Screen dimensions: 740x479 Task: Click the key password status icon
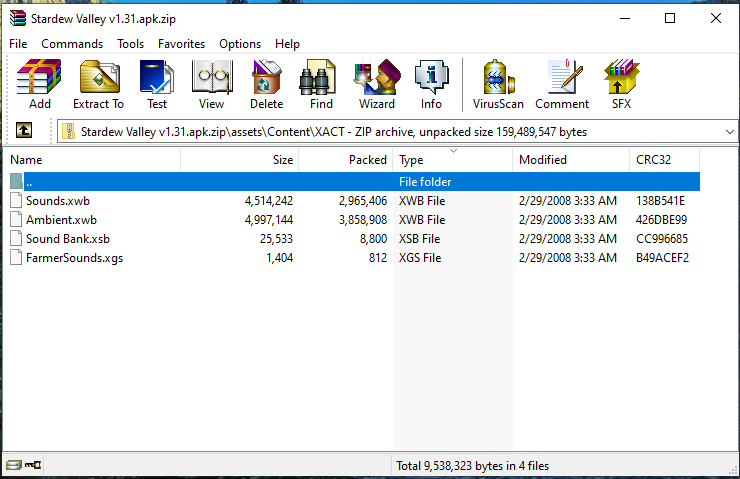pyautogui.click(x=33, y=465)
